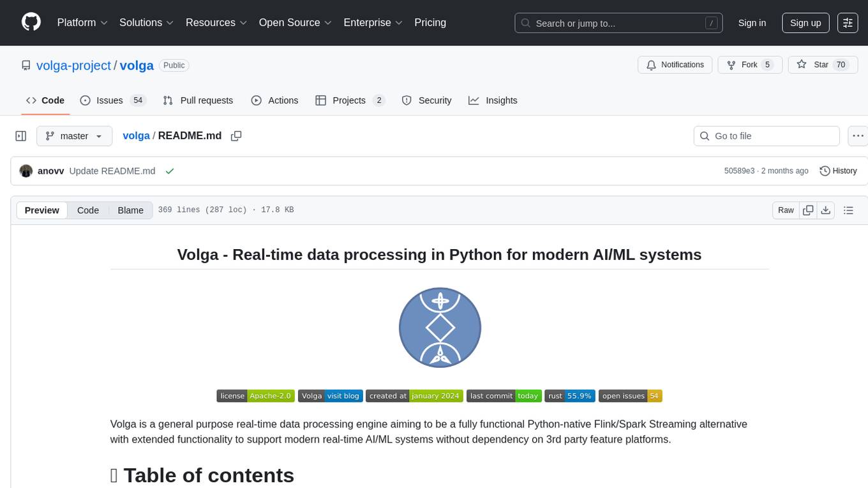Focus the Search or jump to field
Screen dimensions: 868x488
[618, 23]
